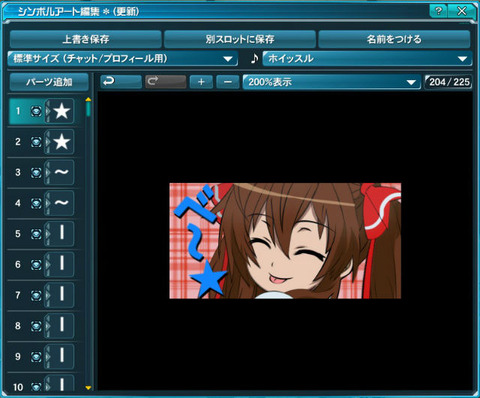
Task: Hide layer 1 with its eye icon
Action: [36, 111]
